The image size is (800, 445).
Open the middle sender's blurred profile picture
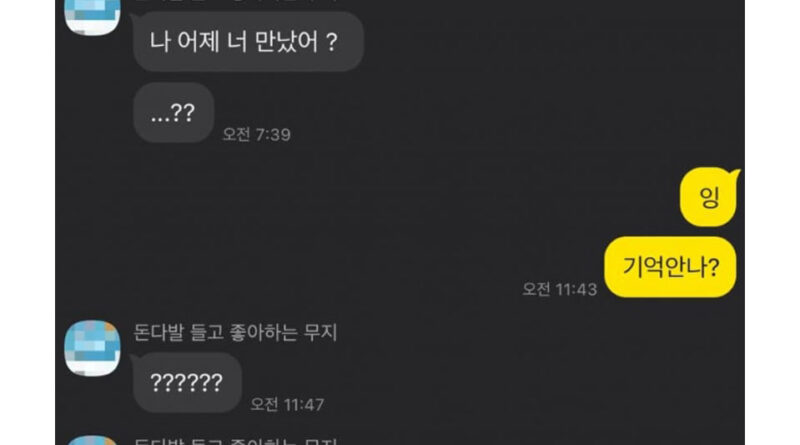pos(92,349)
